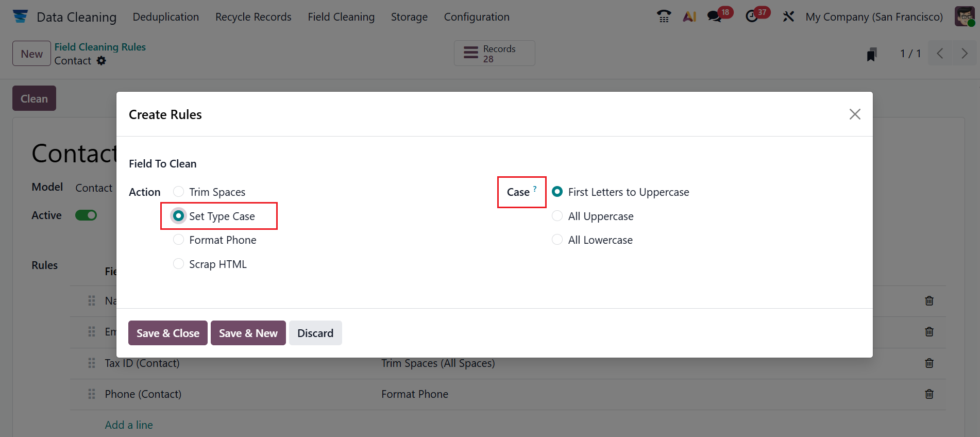This screenshot has width=980, height=437.
Task: Go to the next record arrow
Action: pyautogui.click(x=964, y=54)
